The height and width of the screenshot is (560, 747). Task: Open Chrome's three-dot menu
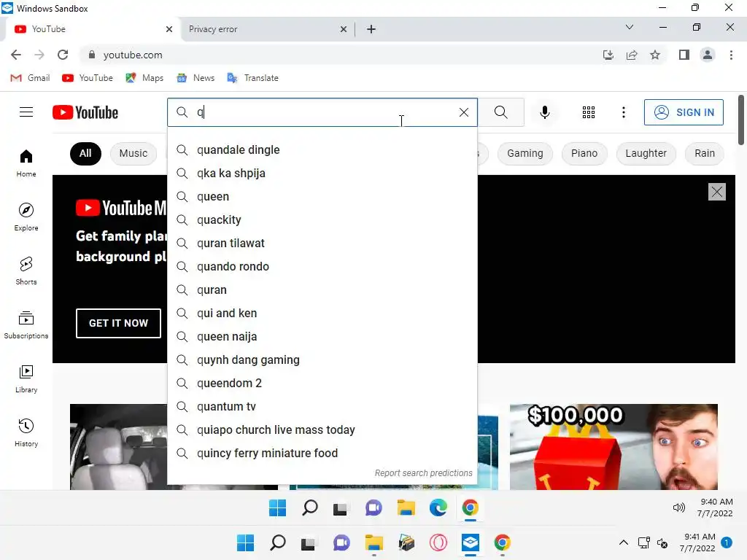pyautogui.click(x=731, y=55)
